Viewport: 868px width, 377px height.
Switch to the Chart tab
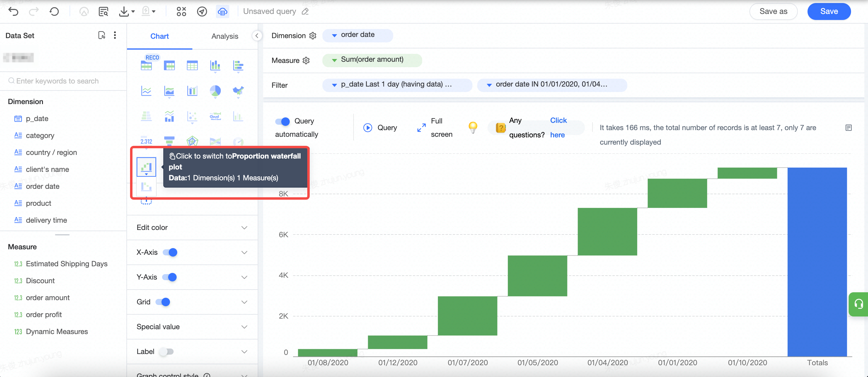point(159,36)
